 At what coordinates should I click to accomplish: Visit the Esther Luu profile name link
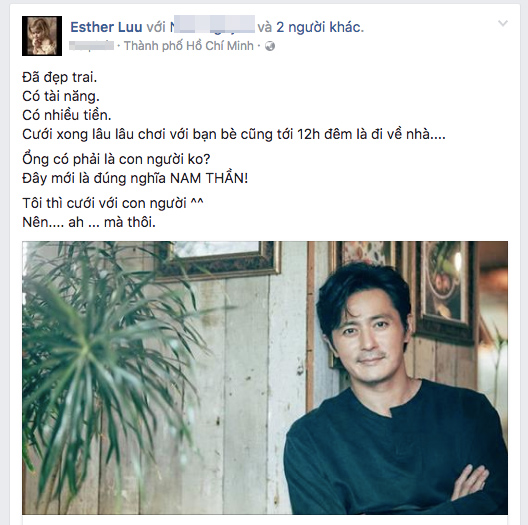tap(106, 27)
